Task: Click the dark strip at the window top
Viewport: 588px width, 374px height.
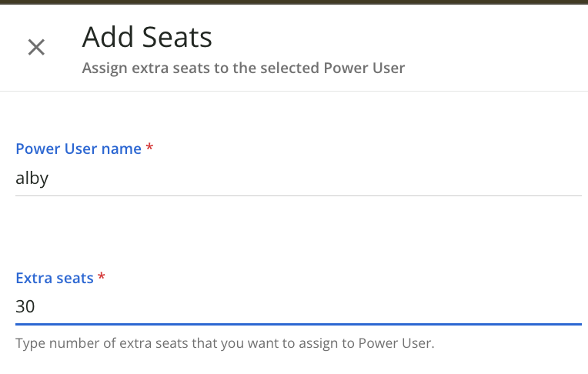Action: 294,2
